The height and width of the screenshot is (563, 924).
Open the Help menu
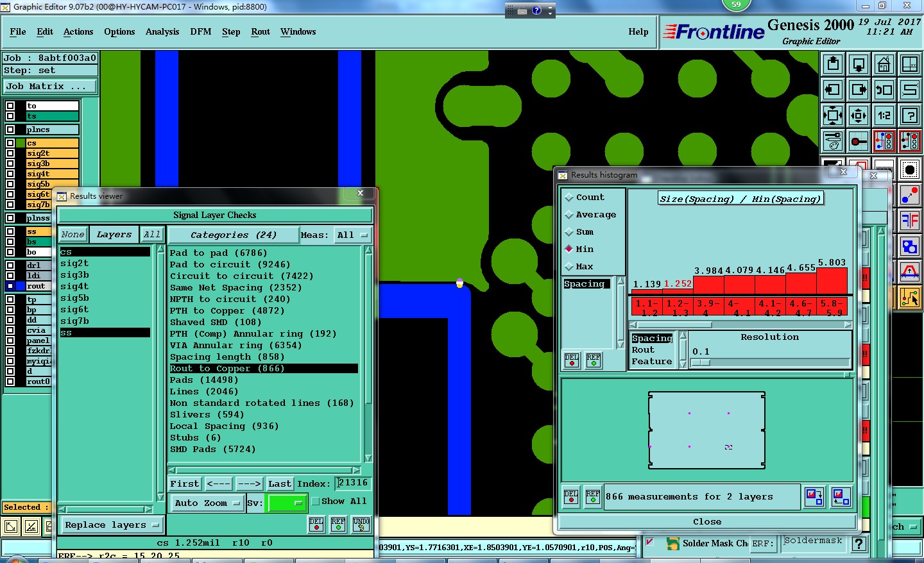638,31
